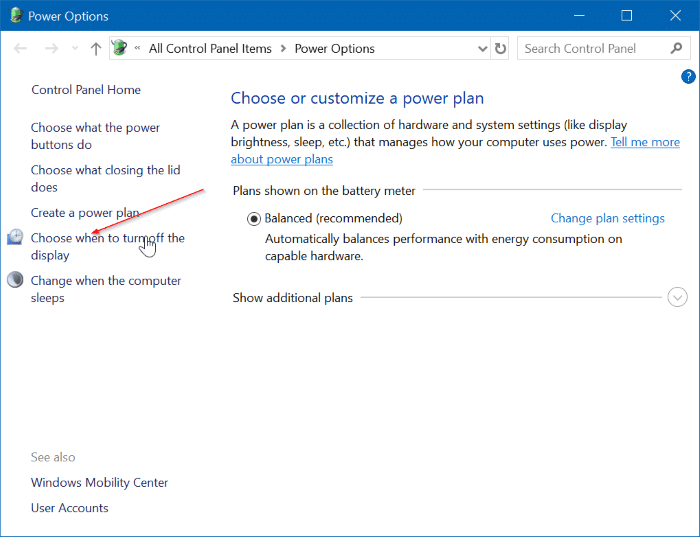Choose what the power buttons do
700x537 pixels.
(95, 136)
